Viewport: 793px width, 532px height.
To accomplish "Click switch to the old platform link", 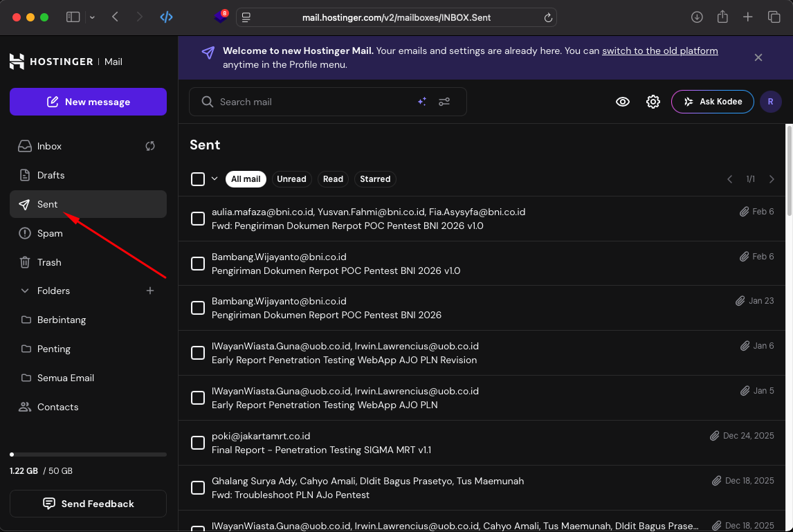I will pyautogui.click(x=659, y=51).
